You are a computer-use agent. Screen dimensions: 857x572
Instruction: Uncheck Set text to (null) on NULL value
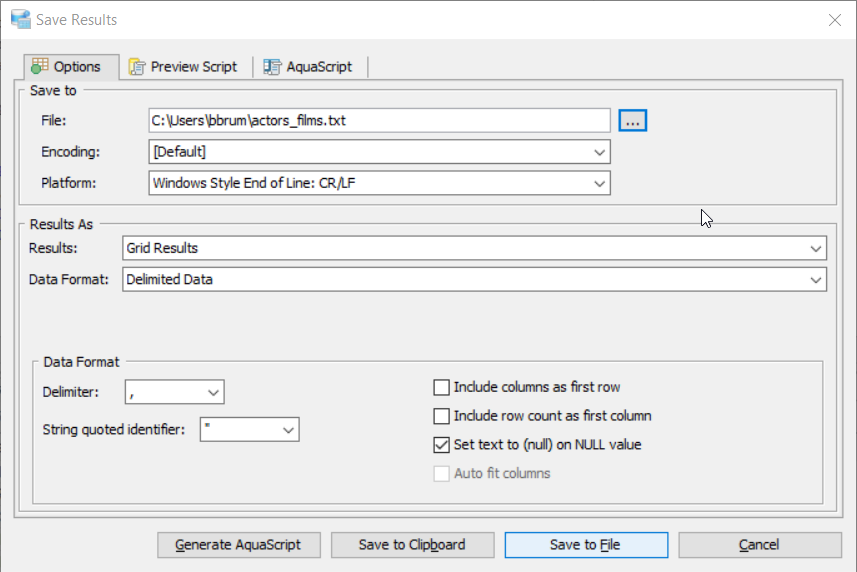pyautogui.click(x=441, y=444)
